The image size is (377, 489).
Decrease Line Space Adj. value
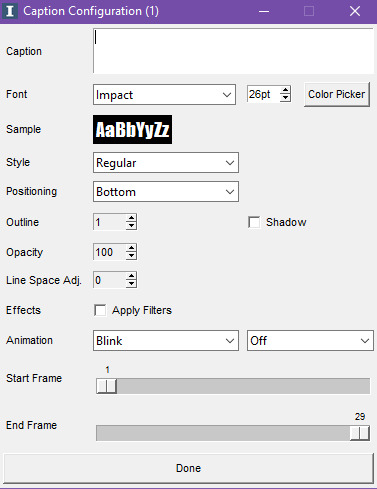point(131,284)
